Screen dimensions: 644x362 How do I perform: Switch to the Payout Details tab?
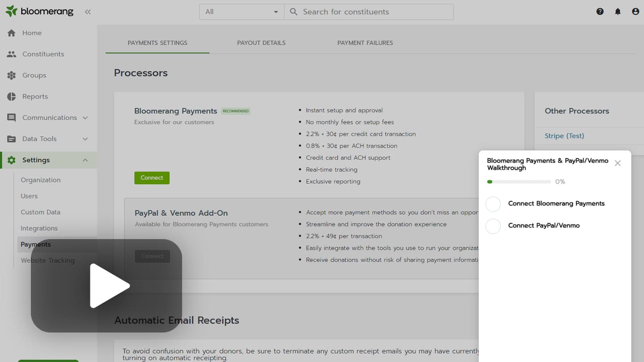[261, 43]
